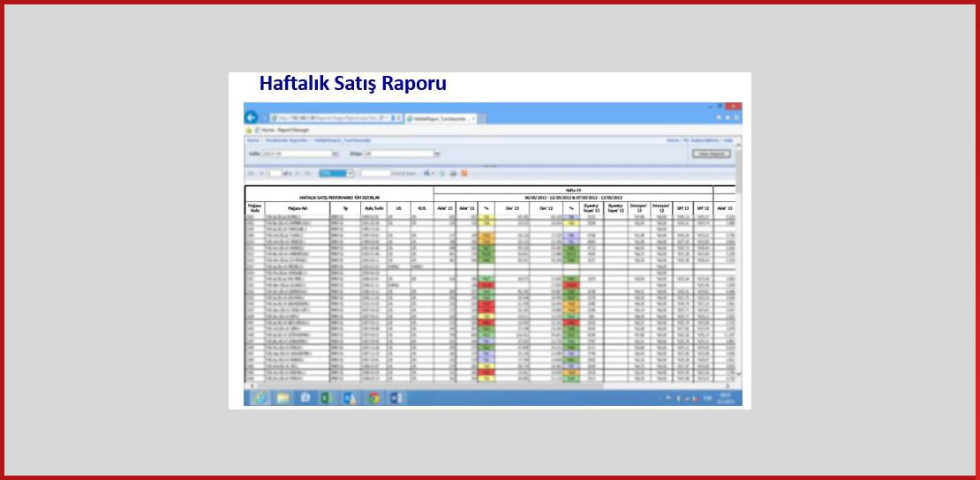Open the Bölge region dropdown arrow
Screen dimensions: 980x480
[x=437, y=154]
